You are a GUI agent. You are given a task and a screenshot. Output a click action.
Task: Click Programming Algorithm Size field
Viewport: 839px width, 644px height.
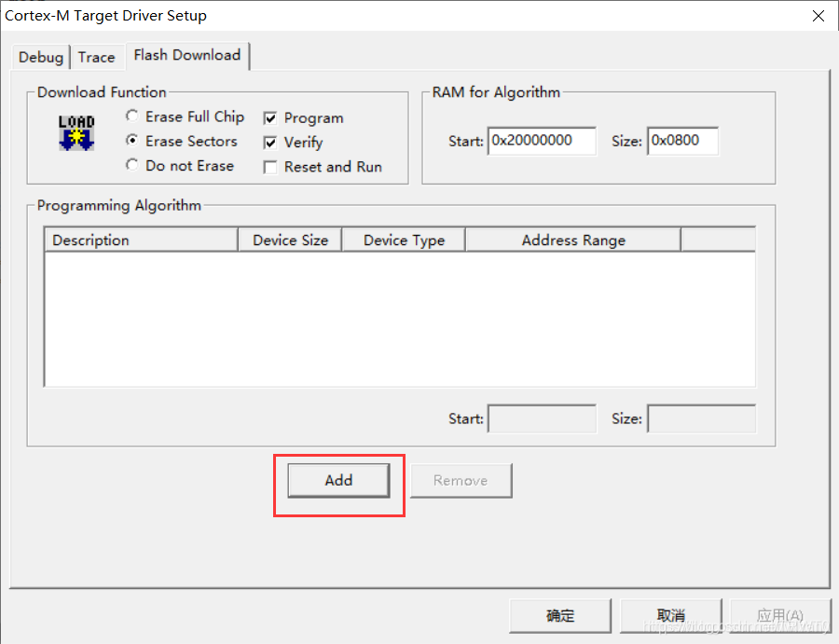click(701, 418)
